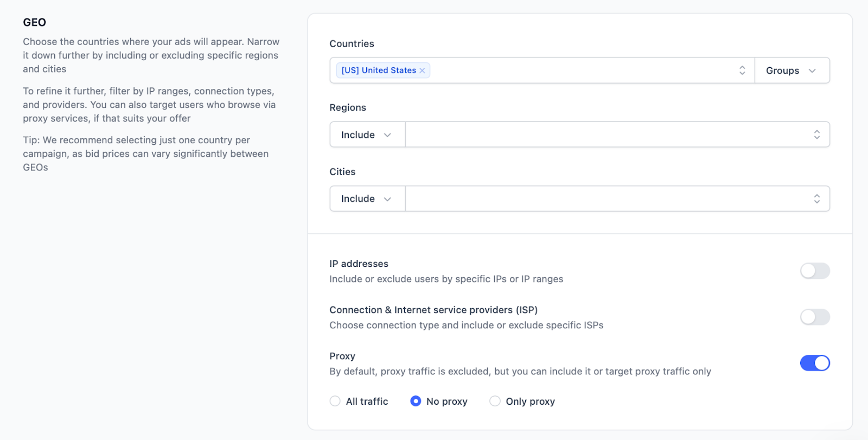
Task: Enable the IP addresses toggle
Action: click(x=814, y=271)
